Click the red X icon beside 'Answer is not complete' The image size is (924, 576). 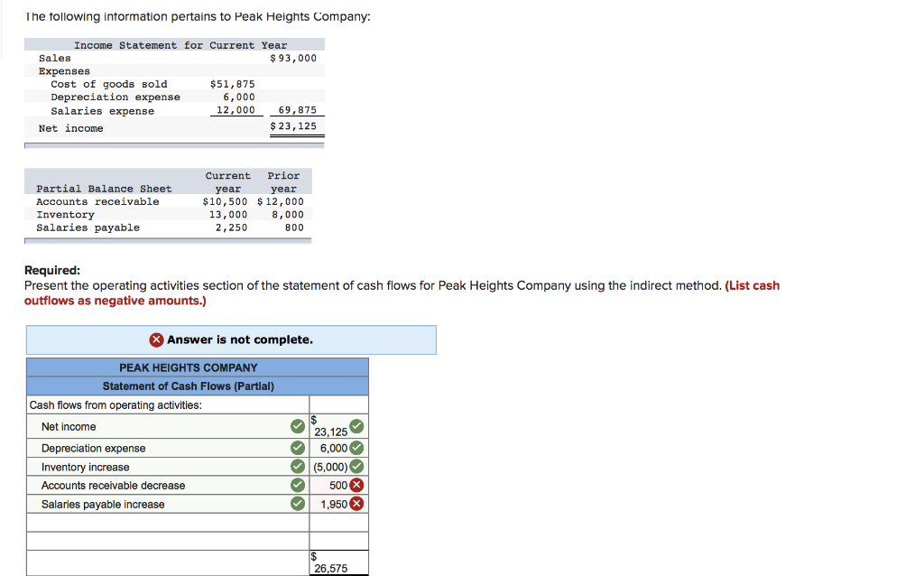(x=156, y=340)
